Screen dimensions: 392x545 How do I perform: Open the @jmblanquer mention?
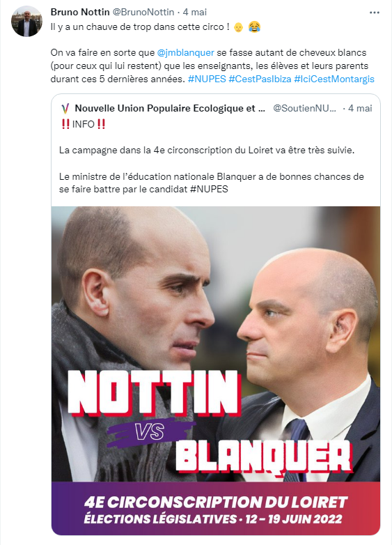tap(185, 53)
